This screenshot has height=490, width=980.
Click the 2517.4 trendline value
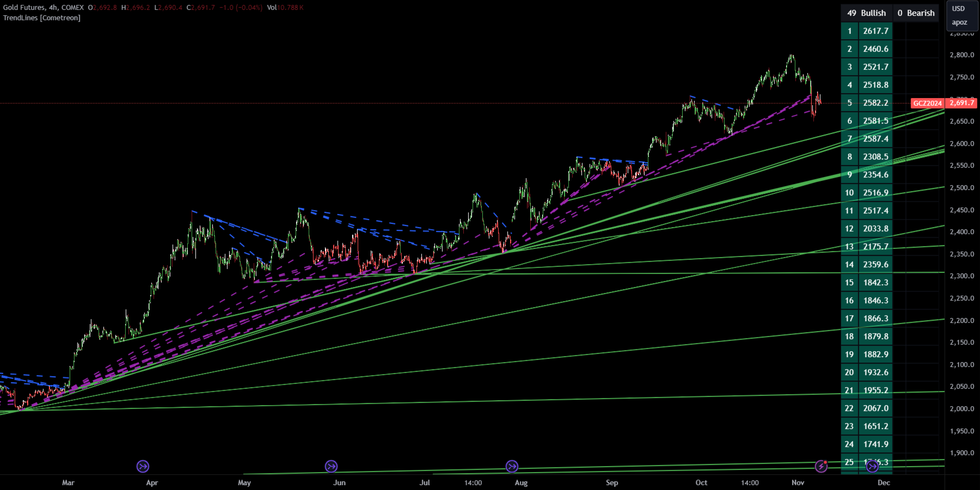[875, 211]
